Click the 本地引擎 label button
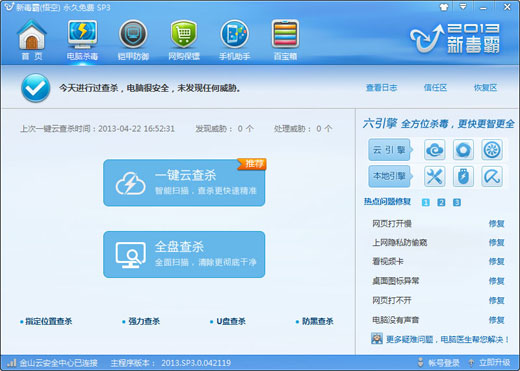The width and height of the screenshot is (520, 371). pos(390,176)
